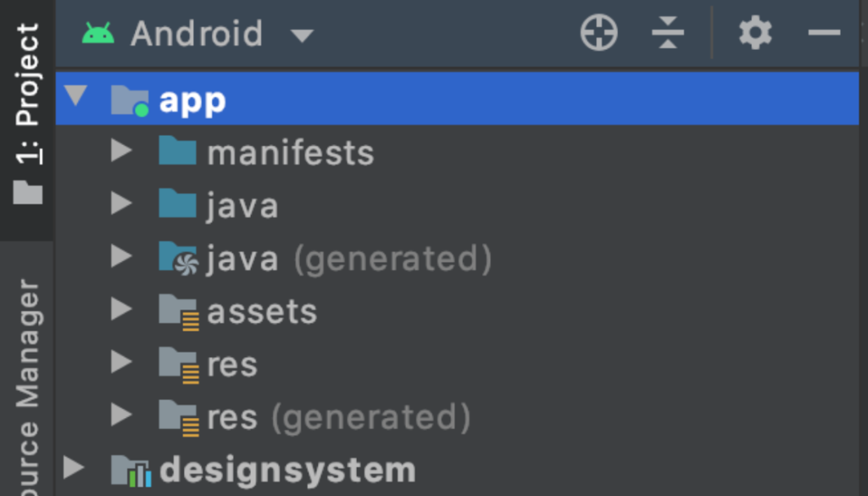
Task: Expand the manifests folder arrow
Action: click(x=121, y=150)
